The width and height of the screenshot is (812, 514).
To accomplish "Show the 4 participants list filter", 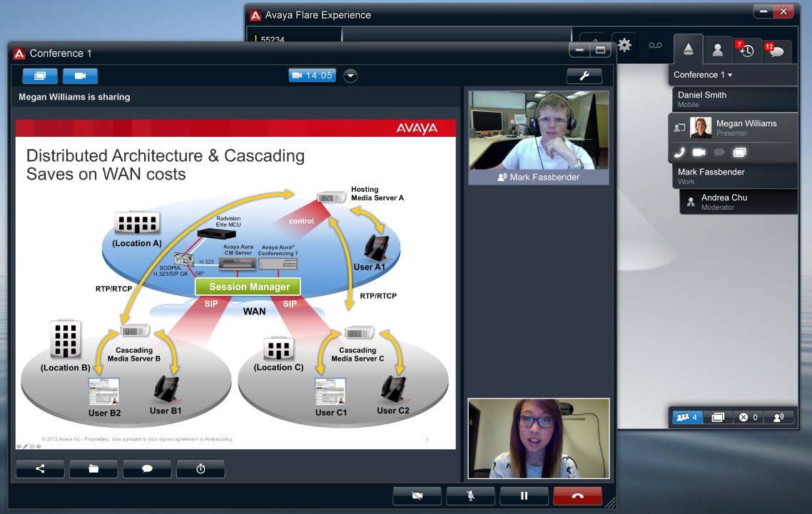I will (687, 417).
